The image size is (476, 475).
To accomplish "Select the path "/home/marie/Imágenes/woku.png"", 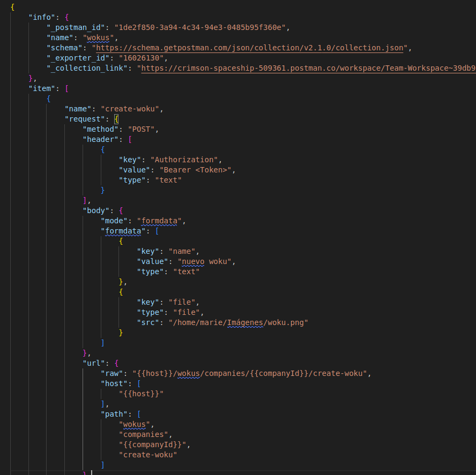I will [239, 323].
